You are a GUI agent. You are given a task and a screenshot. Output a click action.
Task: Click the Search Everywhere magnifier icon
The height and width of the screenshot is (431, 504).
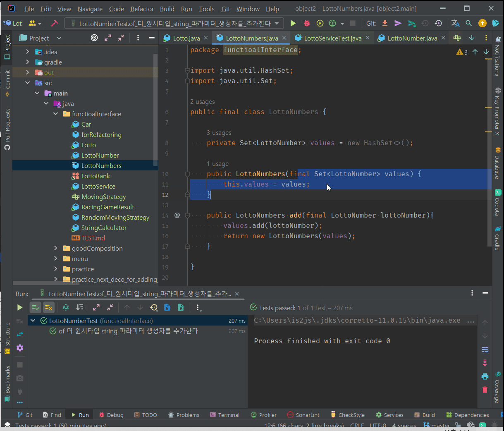tap(468, 24)
